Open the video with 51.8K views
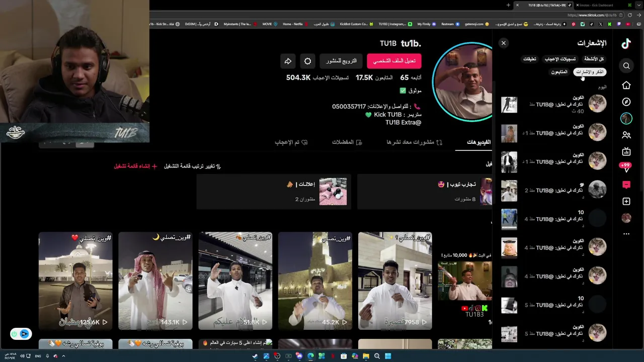The width and height of the screenshot is (644, 362). (x=235, y=281)
